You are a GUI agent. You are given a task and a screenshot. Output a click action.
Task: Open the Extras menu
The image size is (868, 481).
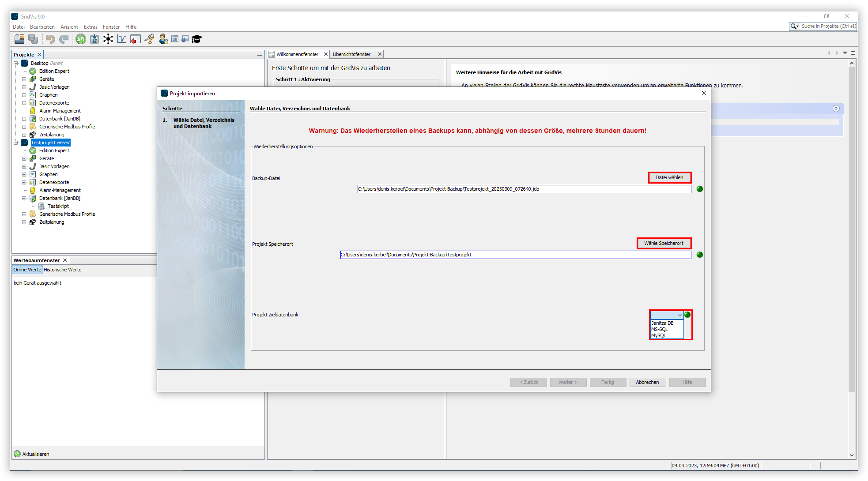91,26
